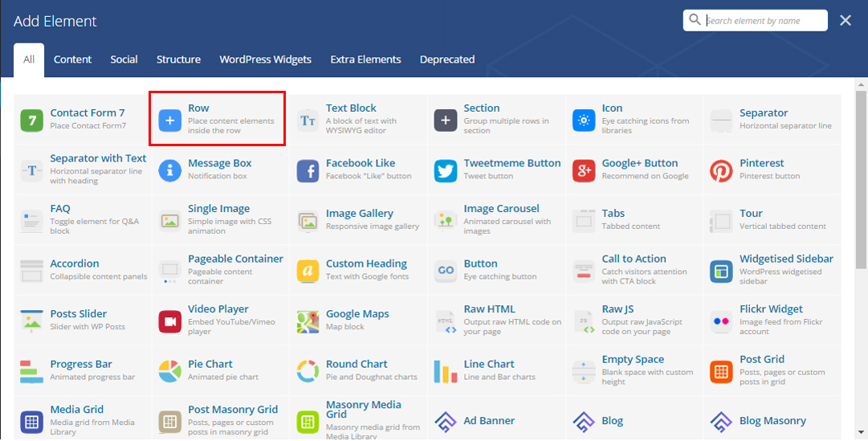Open the Content tab
868x441 pixels.
72,59
